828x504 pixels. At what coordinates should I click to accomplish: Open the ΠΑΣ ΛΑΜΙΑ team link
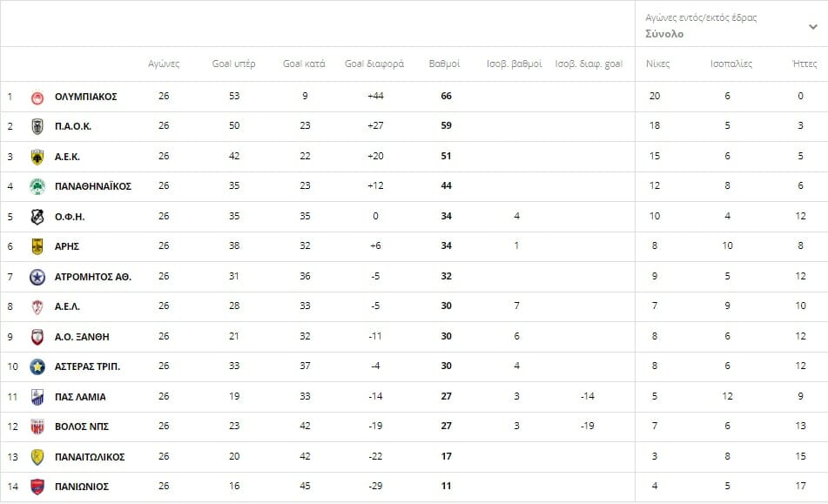point(80,397)
